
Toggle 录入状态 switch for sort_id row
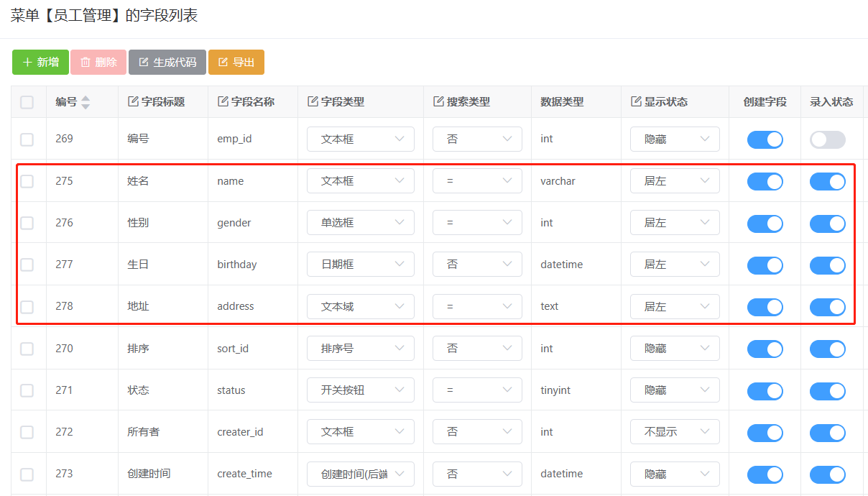pyautogui.click(x=827, y=349)
